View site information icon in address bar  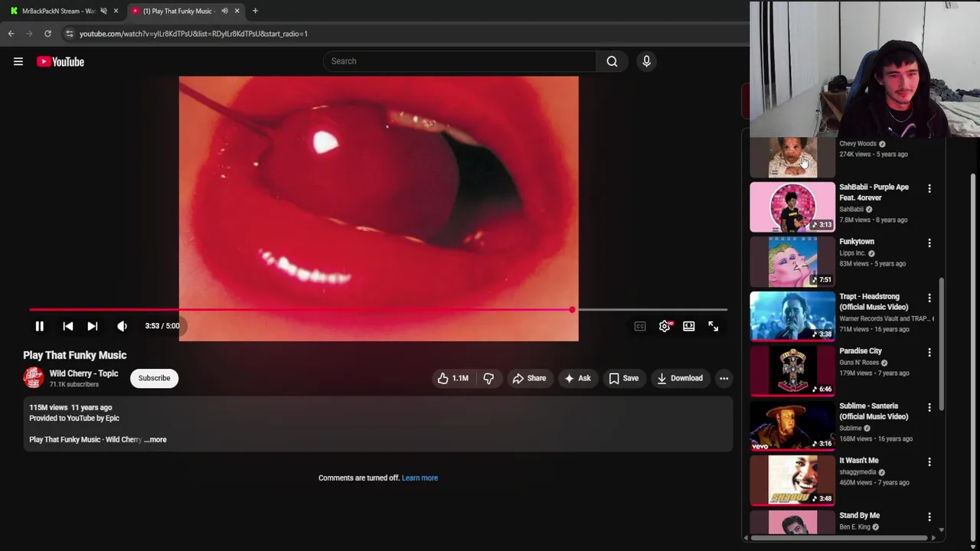[x=69, y=34]
